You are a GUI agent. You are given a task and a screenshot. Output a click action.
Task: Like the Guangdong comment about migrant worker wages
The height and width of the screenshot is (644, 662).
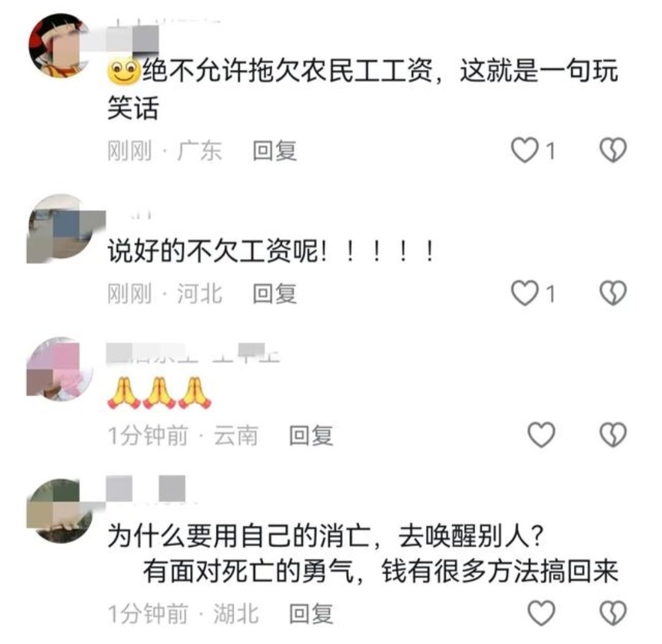coord(525,150)
